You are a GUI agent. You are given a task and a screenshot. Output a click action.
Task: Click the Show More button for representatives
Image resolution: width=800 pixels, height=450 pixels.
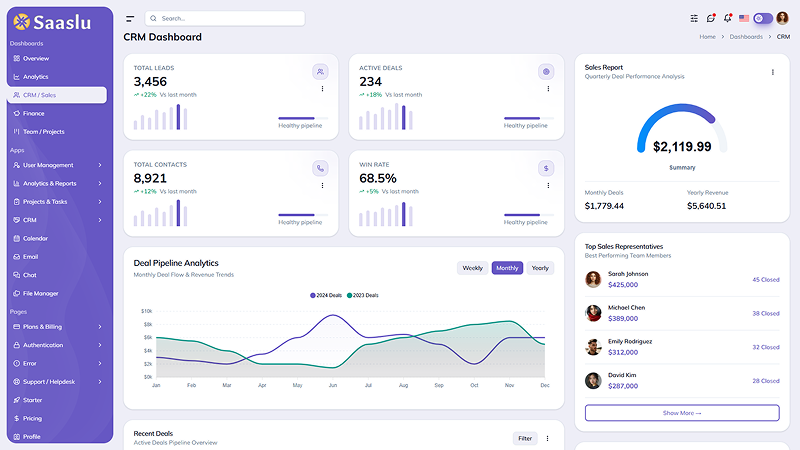682,413
